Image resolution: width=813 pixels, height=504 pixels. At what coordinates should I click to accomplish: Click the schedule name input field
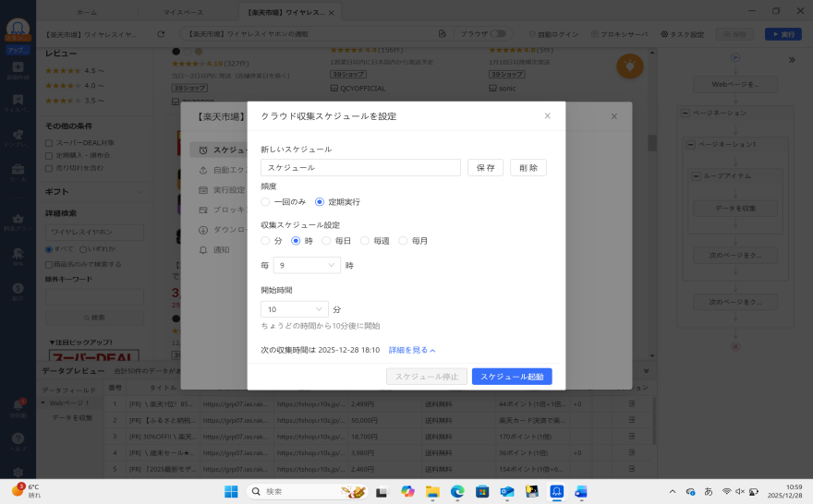click(360, 168)
